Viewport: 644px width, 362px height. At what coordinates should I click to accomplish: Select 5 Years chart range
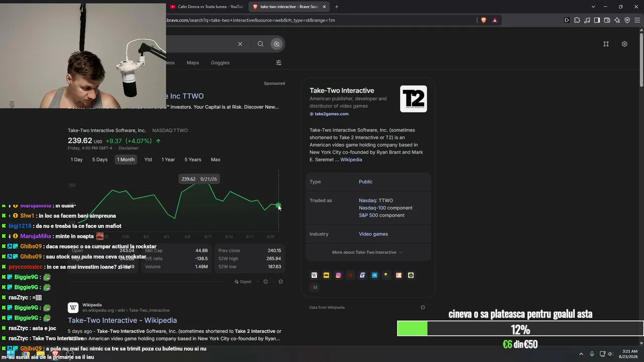click(x=193, y=159)
